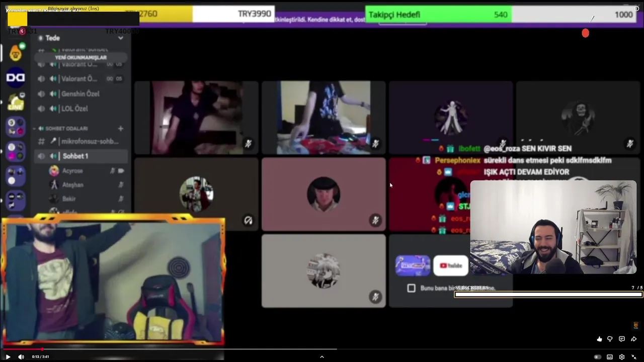Dislike the video with thumbs down
This screenshot has width=644, height=362.
pos(610,339)
